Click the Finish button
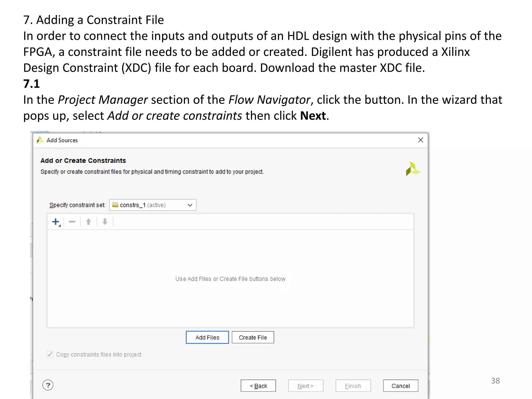The width and height of the screenshot is (532, 399). 353,386
